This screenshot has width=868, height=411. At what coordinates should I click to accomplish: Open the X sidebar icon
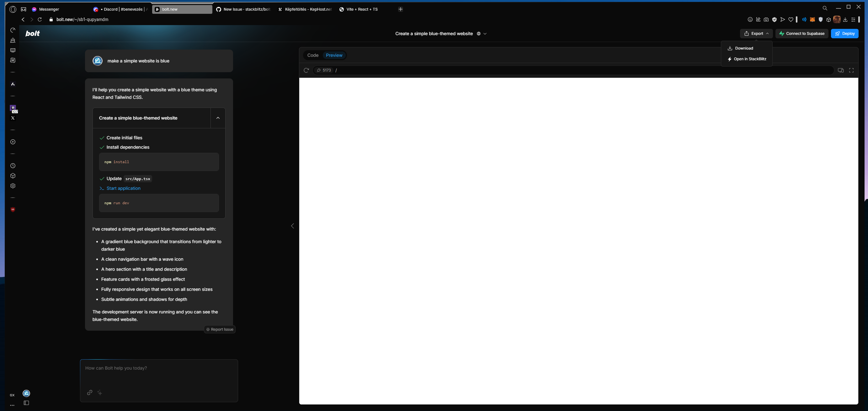pyautogui.click(x=13, y=118)
